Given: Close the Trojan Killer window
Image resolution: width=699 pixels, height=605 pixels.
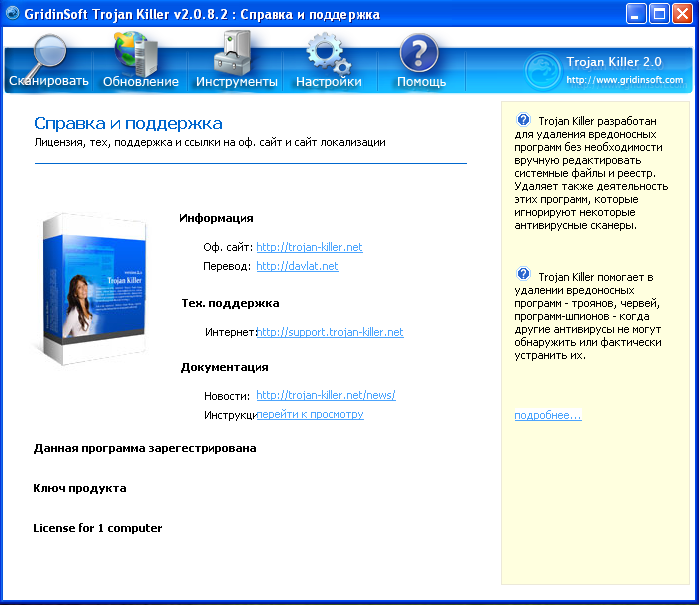Looking at the screenshot, I should coord(682,13).
